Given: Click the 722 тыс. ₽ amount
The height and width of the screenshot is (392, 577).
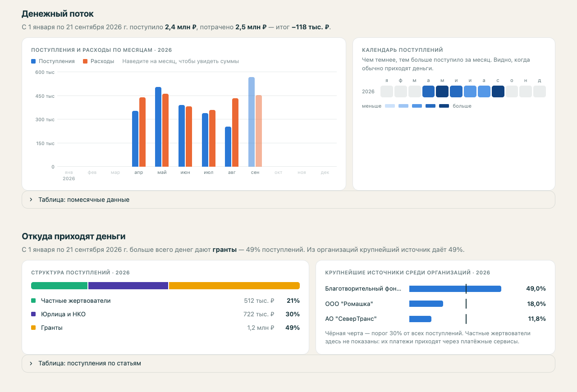Looking at the screenshot, I should [259, 314].
